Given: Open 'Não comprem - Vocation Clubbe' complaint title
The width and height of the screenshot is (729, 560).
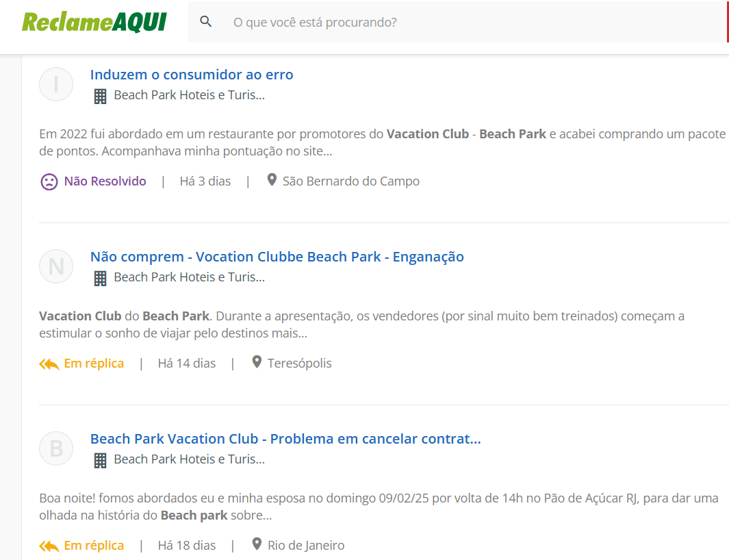Looking at the screenshot, I should pyautogui.click(x=277, y=257).
